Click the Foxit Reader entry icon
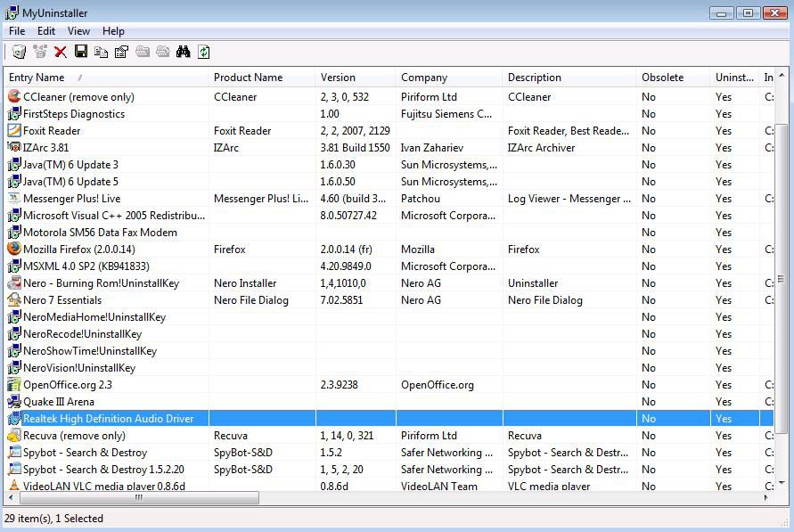The height and width of the screenshot is (532, 794). pyautogui.click(x=14, y=130)
